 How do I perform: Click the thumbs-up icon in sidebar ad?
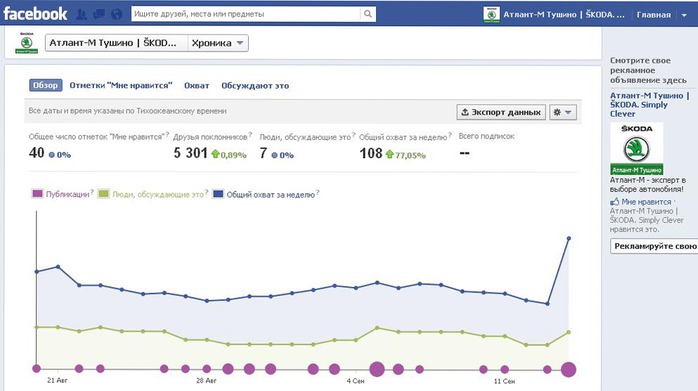coord(615,201)
